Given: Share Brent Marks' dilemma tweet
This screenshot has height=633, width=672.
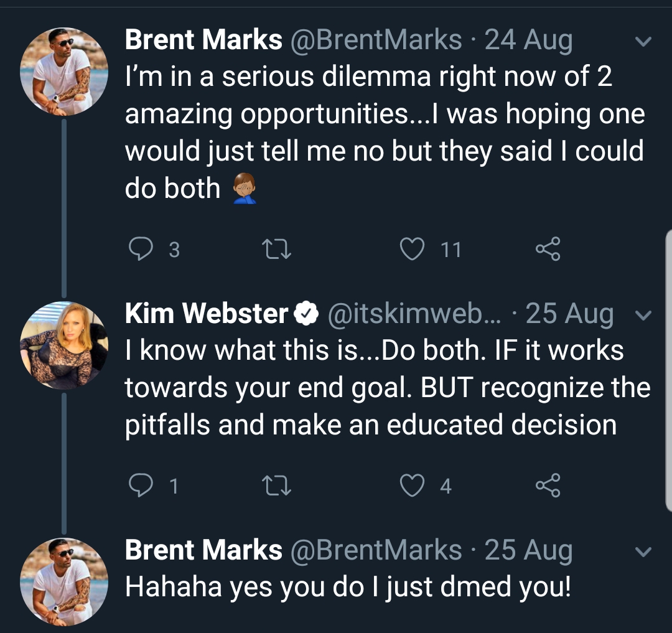Looking at the screenshot, I should tap(548, 248).
